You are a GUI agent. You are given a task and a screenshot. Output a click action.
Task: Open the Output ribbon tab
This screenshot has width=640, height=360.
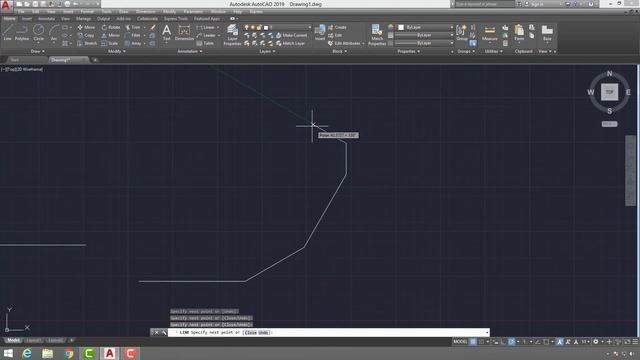[x=103, y=18]
